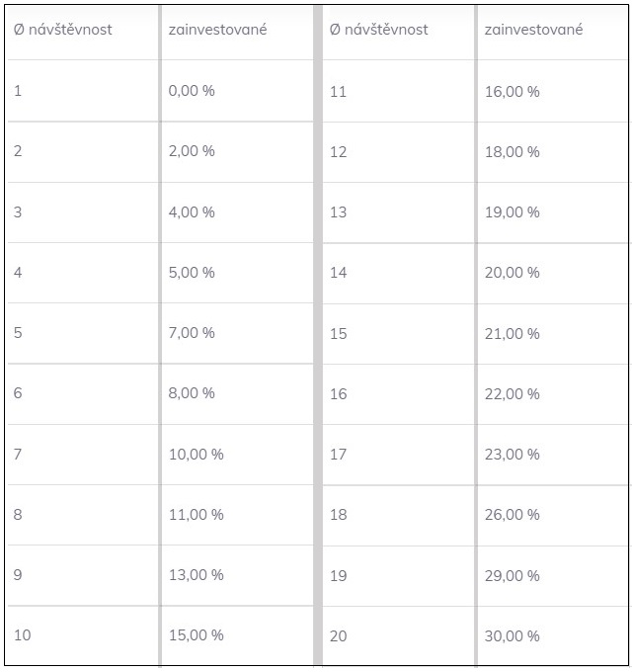Select the row with attendance 7
The image size is (633, 672).
pyautogui.click(x=161, y=455)
